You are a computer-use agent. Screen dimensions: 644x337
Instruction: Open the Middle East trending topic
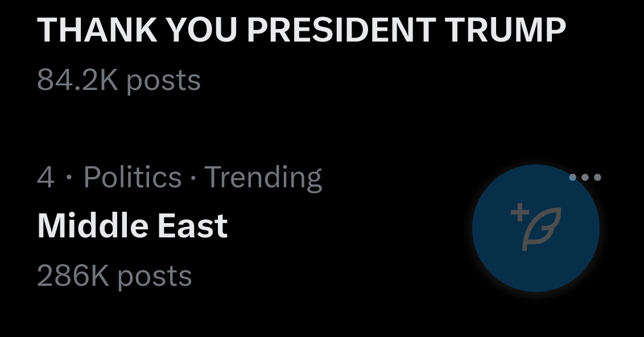(133, 226)
